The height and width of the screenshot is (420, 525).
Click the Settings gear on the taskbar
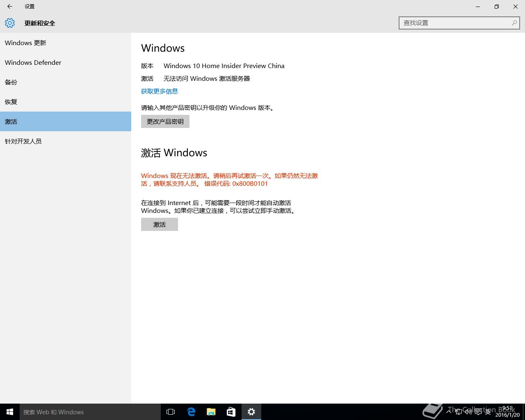251,412
